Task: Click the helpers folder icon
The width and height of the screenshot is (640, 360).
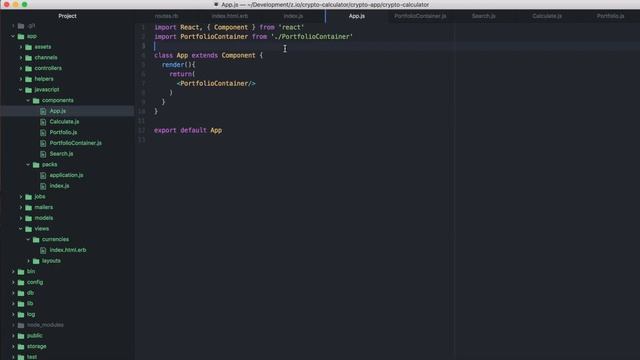Action: click(29, 79)
